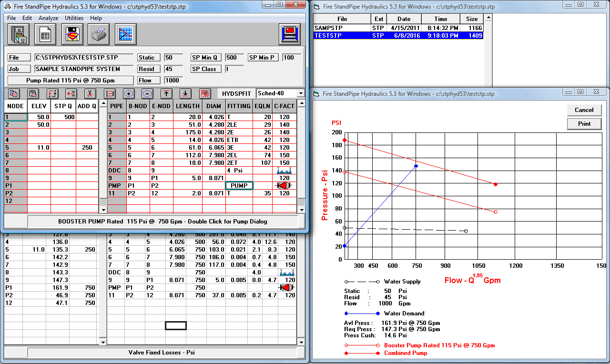The height and width of the screenshot is (364, 610).
Task: Paste a row with the clipboard icon
Action: (x=33, y=94)
